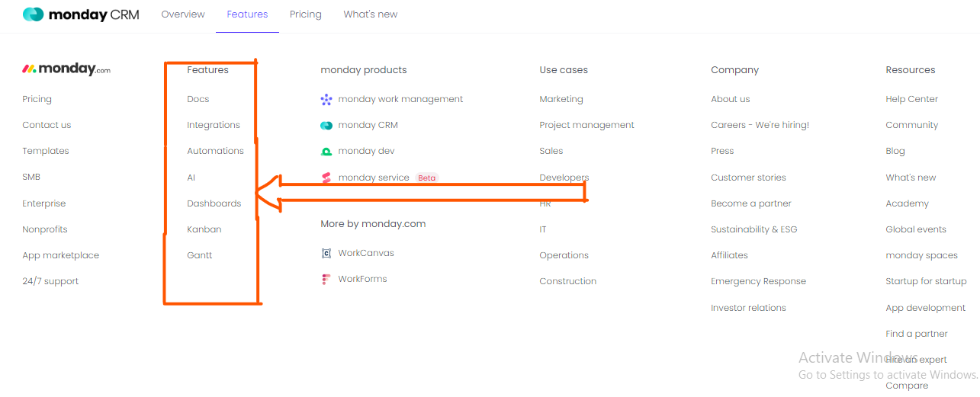
Task: Click the monday work management product icon
Action: pos(326,99)
